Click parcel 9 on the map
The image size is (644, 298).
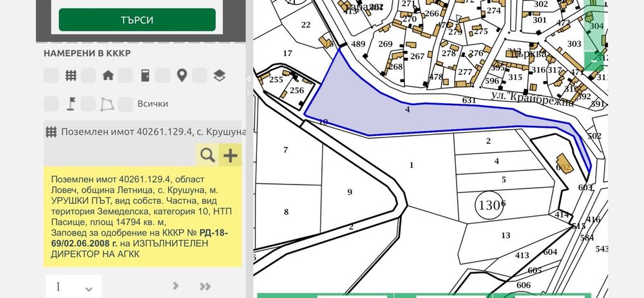coord(350,192)
